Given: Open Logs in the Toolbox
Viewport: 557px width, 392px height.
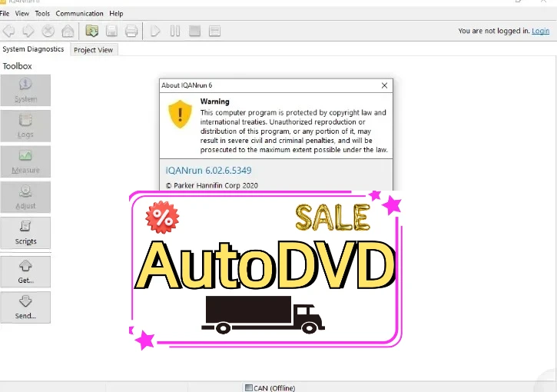Looking at the screenshot, I should [x=25, y=126].
